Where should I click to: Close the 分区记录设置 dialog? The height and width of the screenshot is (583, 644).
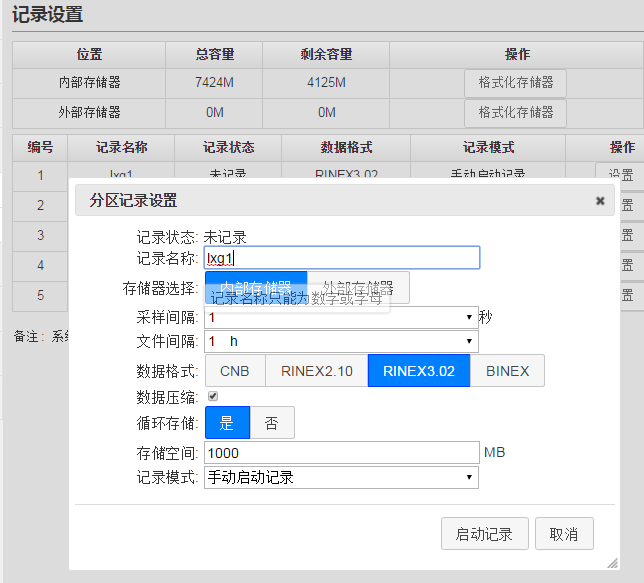pyautogui.click(x=600, y=201)
